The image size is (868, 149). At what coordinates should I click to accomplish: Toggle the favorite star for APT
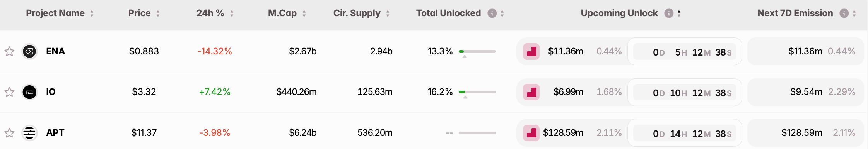10,133
